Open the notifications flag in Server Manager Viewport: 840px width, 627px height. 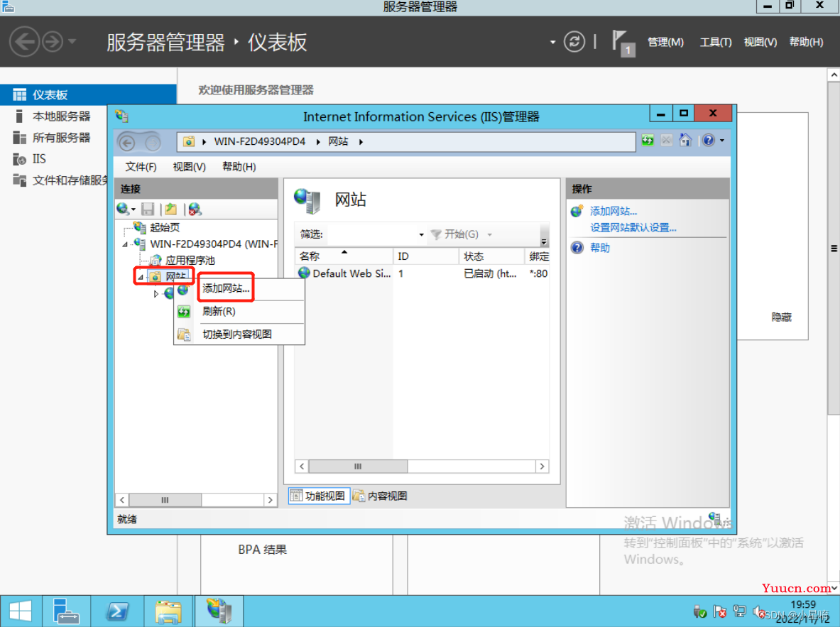(x=623, y=43)
